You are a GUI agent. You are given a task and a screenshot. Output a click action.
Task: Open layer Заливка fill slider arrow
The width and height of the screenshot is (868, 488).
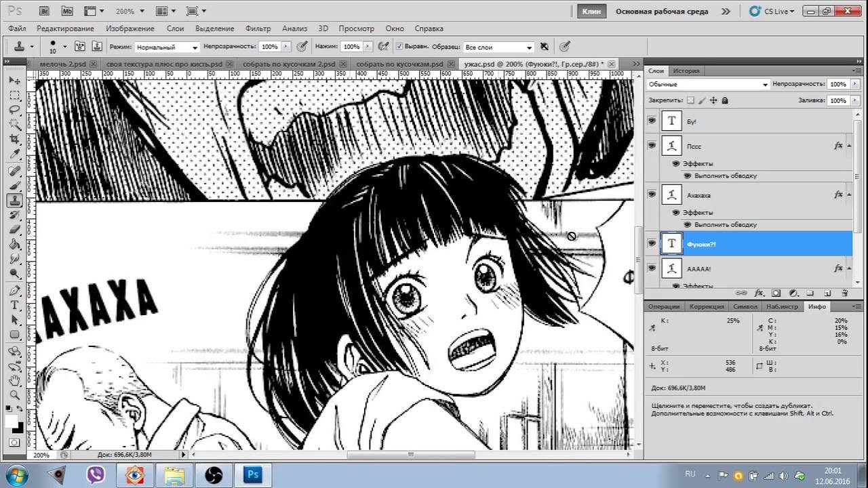pyautogui.click(x=854, y=100)
